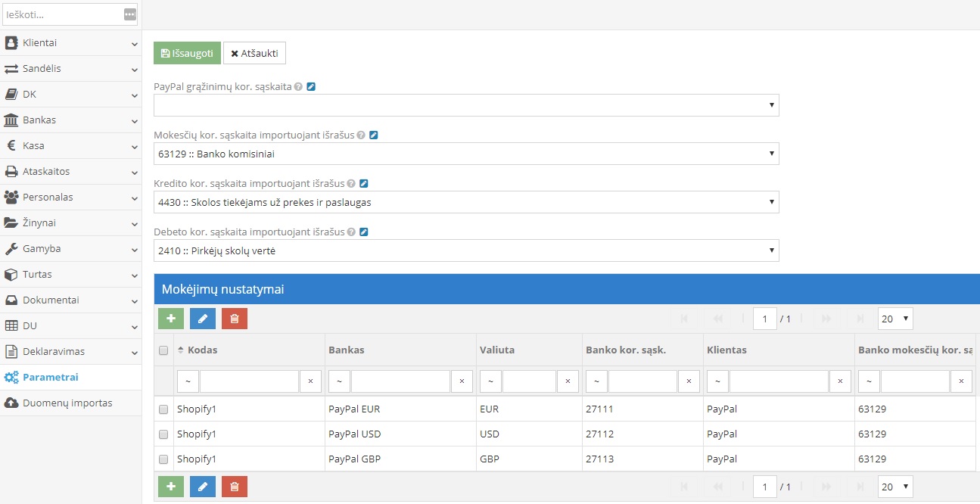Open the Debeto kor. sąskaita dropdown
Image resolution: width=980 pixels, height=504 pixels.
(466, 250)
